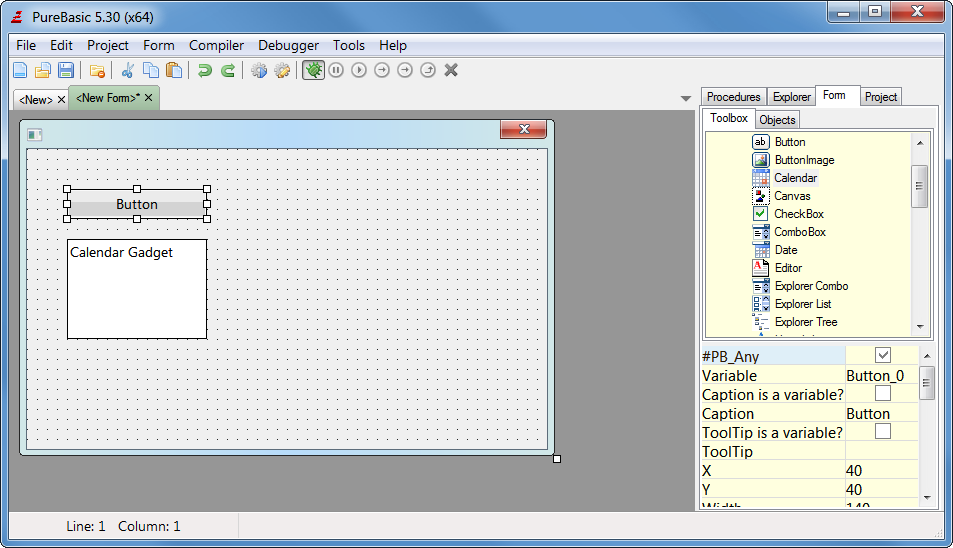
Task: Click the Compile/Run gear icon
Action: click(259, 70)
